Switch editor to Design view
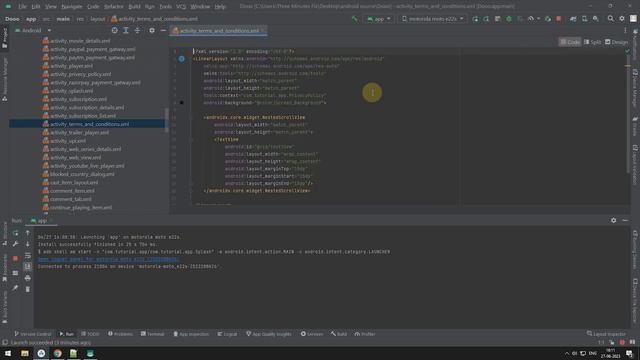Viewport: 640px width, 360px height. click(616, 42)
